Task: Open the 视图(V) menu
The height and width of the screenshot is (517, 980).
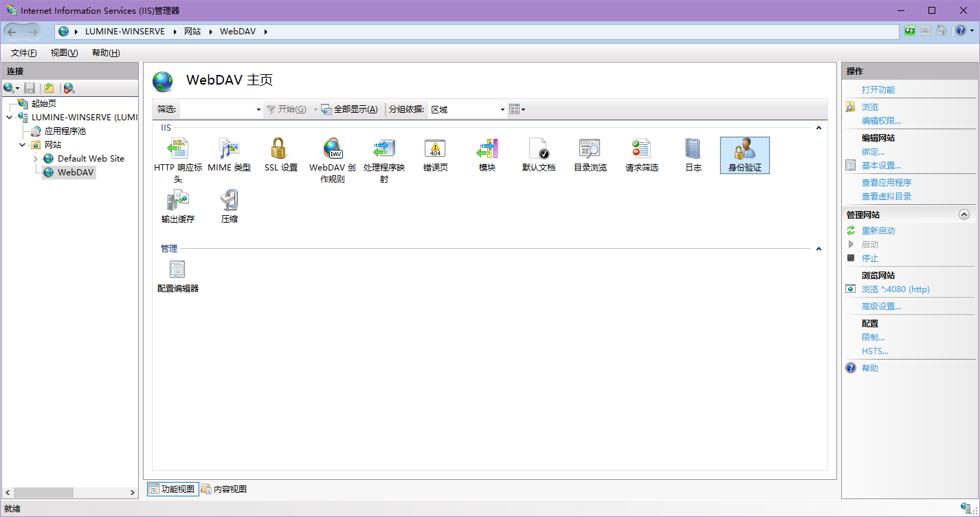Action: [64, 53]
